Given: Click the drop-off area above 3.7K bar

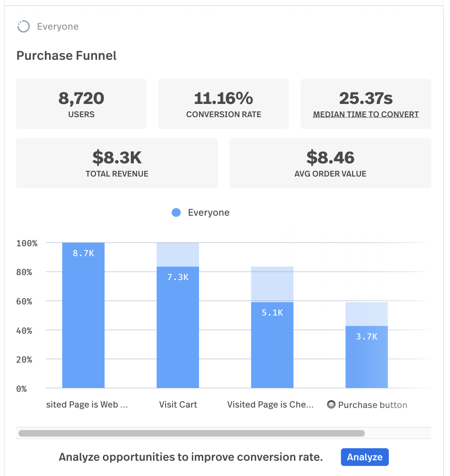Looking at the screenshot, I should [x=367, y=314].
